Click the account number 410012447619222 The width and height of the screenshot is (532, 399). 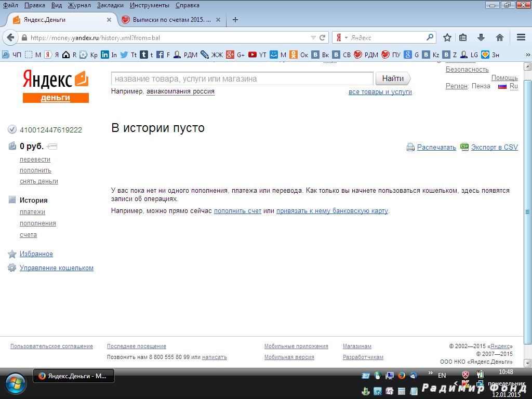click(x=51, y=130)
